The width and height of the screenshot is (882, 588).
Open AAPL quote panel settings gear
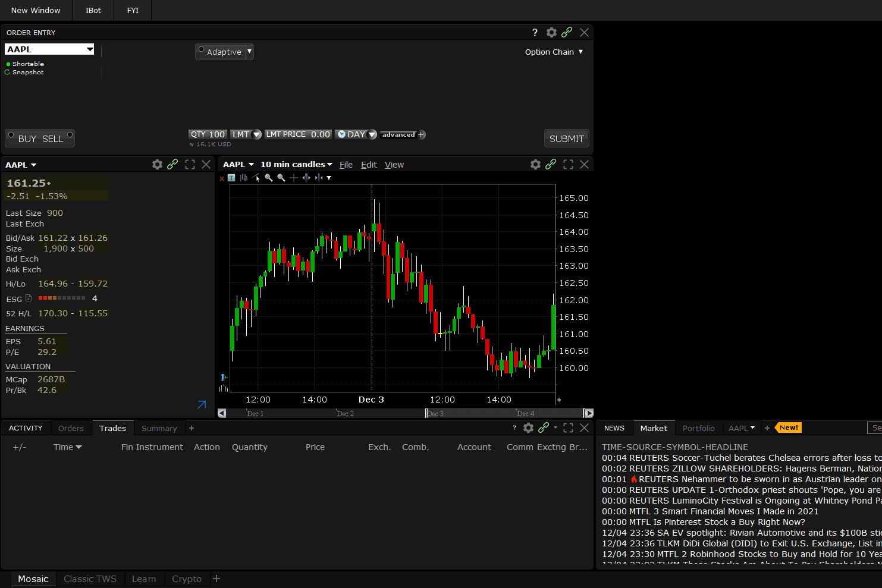coord(157,165)
